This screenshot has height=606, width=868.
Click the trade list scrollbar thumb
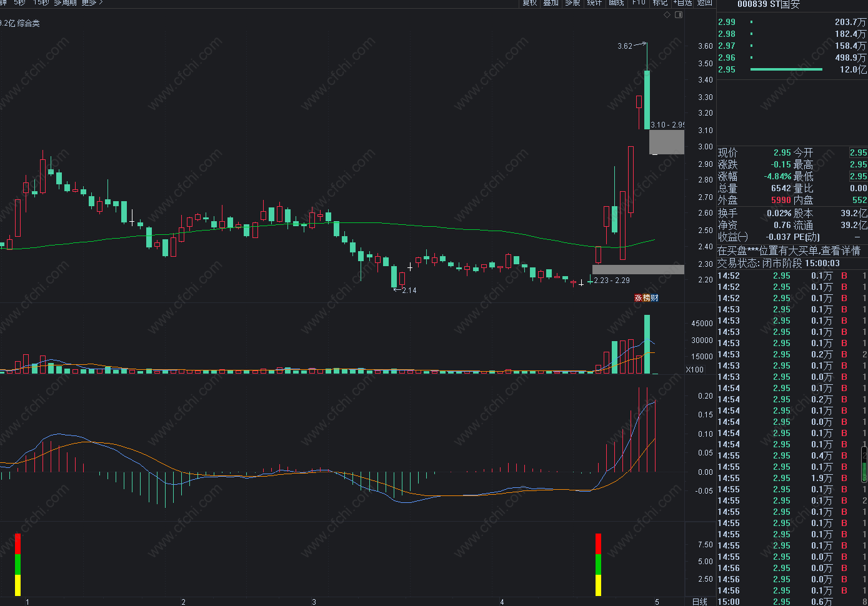click(x=864, y=464)
